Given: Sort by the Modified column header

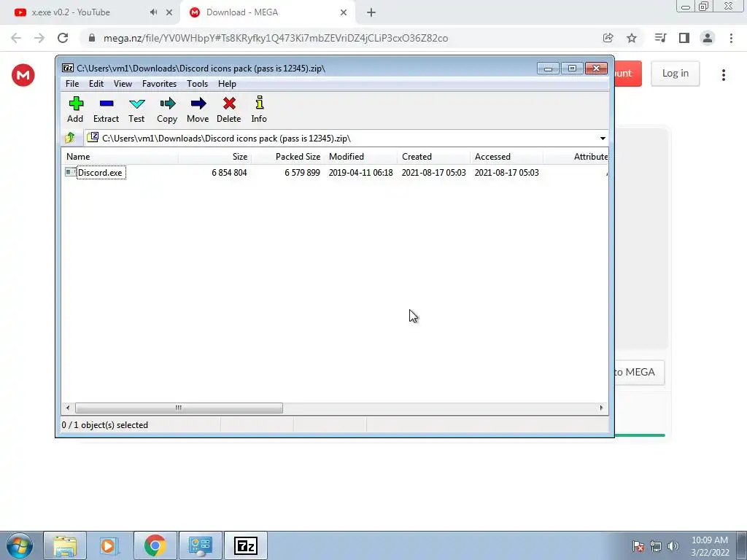Looking at the screenshot, I should (x=360, y=157).
